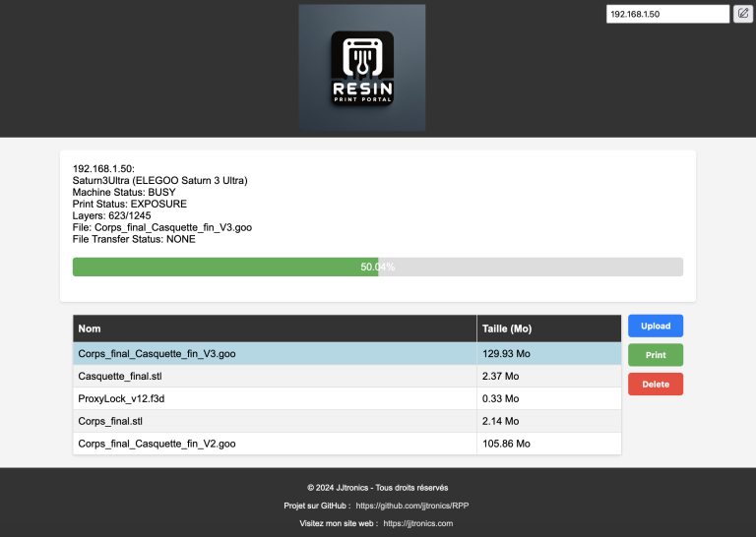756x537 pixels.
Task: Focus the printer IP address field
Action: pos(667,14)
